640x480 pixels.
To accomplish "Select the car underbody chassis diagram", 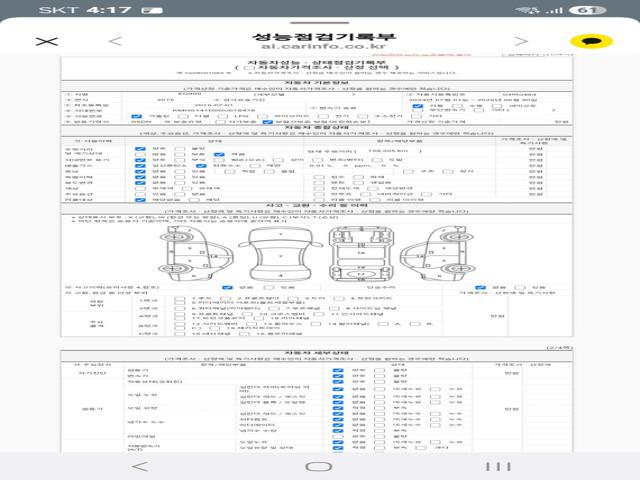I will (361, 255).
